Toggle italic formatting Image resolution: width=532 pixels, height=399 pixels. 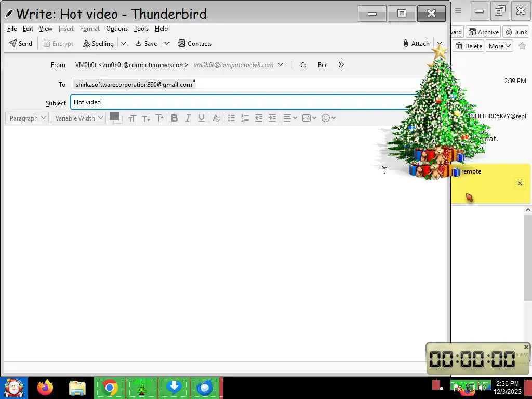[188, 118]
